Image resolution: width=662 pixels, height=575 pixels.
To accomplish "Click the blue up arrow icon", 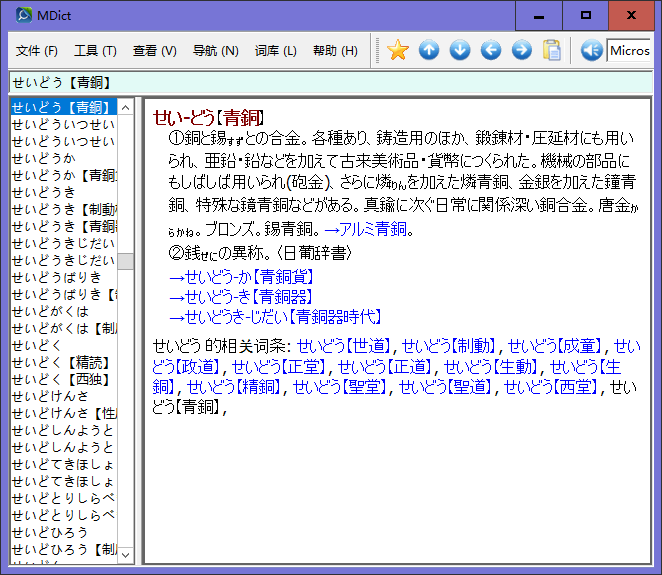I will tap(429, 50).
